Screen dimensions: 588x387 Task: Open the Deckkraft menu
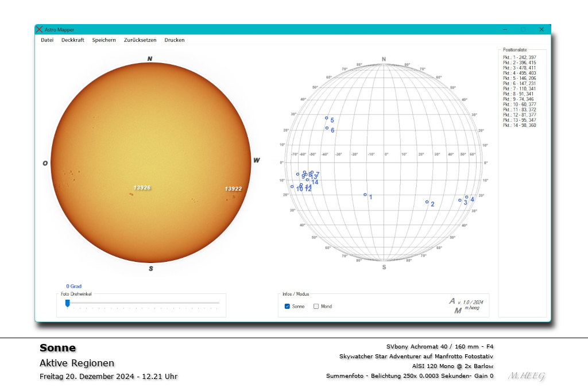(72, 40)
